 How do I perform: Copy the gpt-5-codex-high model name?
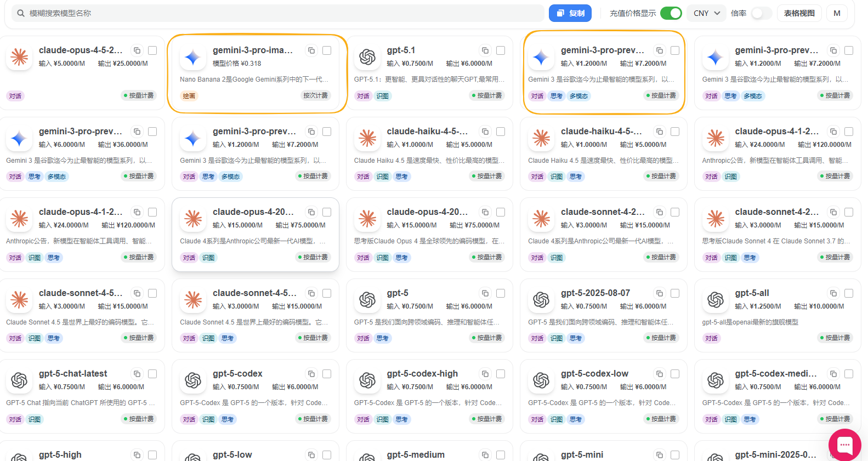[x=485, y=374]
